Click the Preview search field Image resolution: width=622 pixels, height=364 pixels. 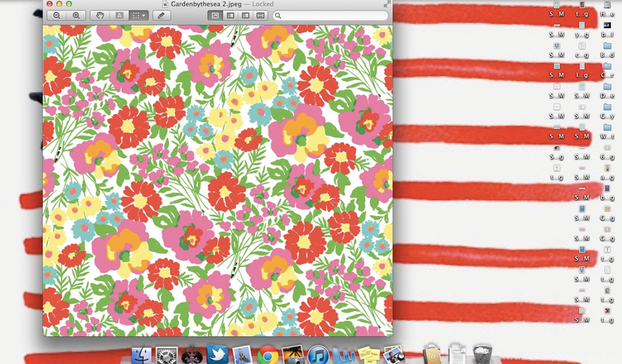pos(330,16)
